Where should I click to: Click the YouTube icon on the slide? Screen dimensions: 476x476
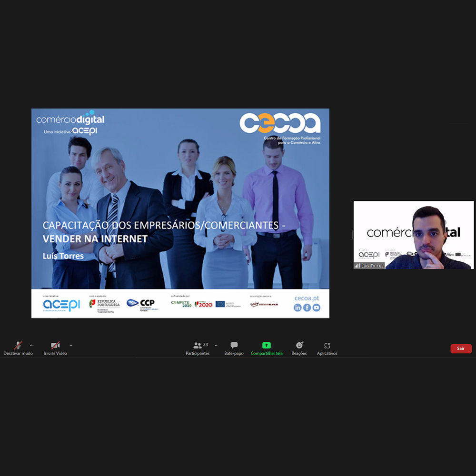(317, 308)
